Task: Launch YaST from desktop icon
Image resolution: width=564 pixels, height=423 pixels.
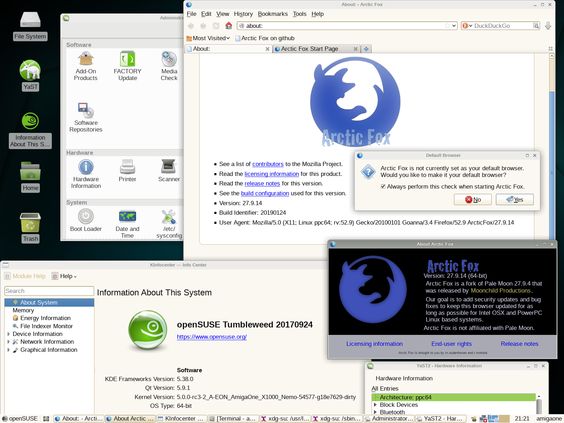Action: click(x=30, y=76)
